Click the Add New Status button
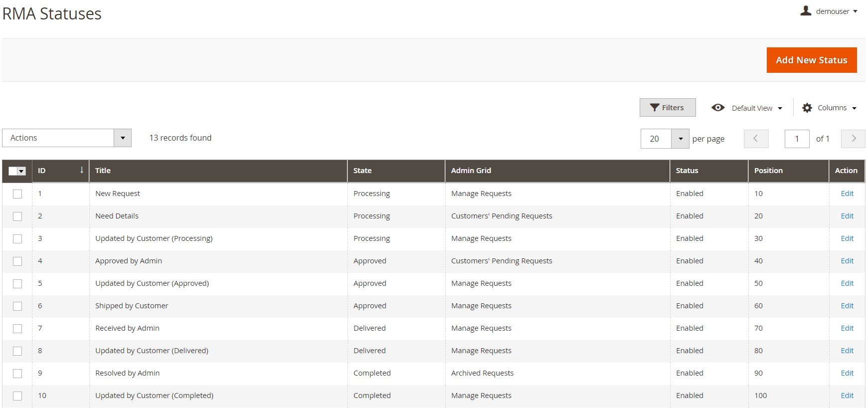Screen dimensions: 868x408 click(812, 60)
